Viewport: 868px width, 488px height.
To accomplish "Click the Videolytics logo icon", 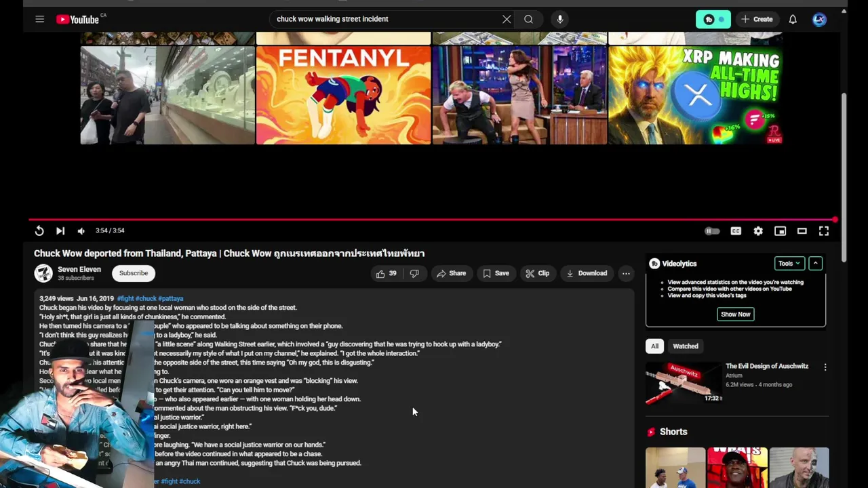I will 654,264.
